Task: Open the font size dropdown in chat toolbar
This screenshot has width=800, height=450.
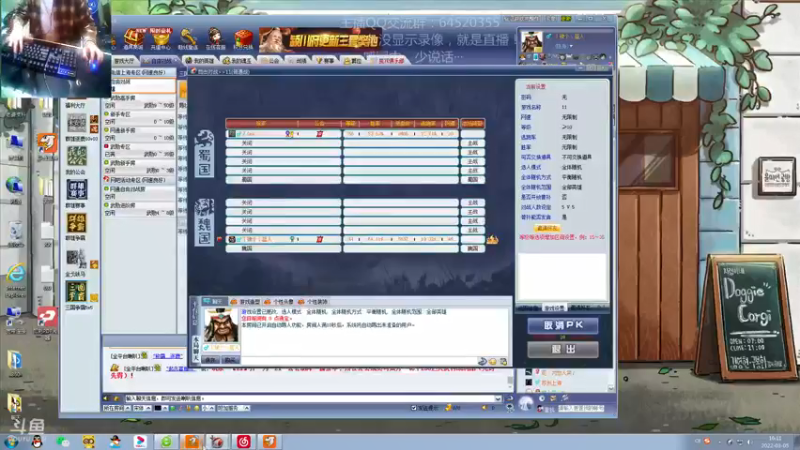Action: [x=208, y=408]
